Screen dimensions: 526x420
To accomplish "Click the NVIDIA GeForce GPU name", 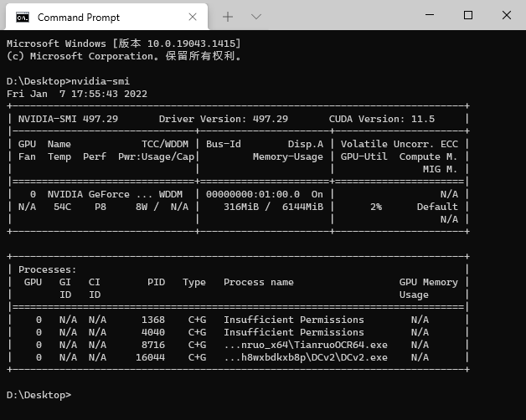I will pyautogui.click(x=100, y=194).
